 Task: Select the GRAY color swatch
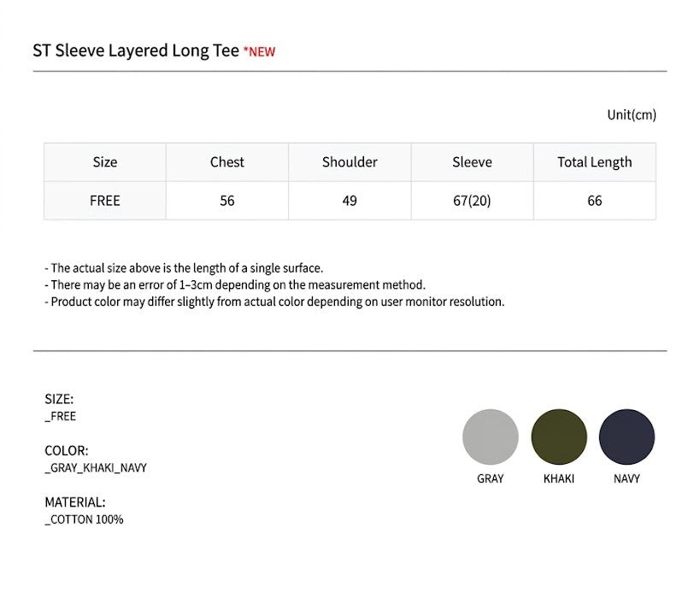(x=491, y=437)
